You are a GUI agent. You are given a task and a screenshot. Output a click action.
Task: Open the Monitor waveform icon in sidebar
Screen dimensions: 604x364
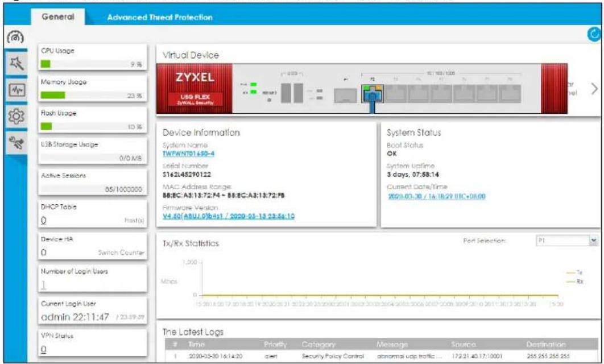[16, 91]
